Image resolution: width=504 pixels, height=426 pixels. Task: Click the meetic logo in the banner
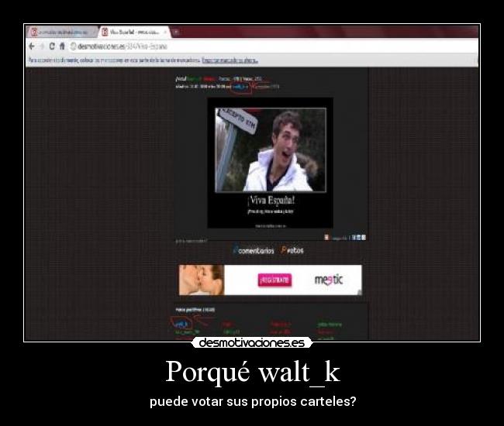coord(329,280)
